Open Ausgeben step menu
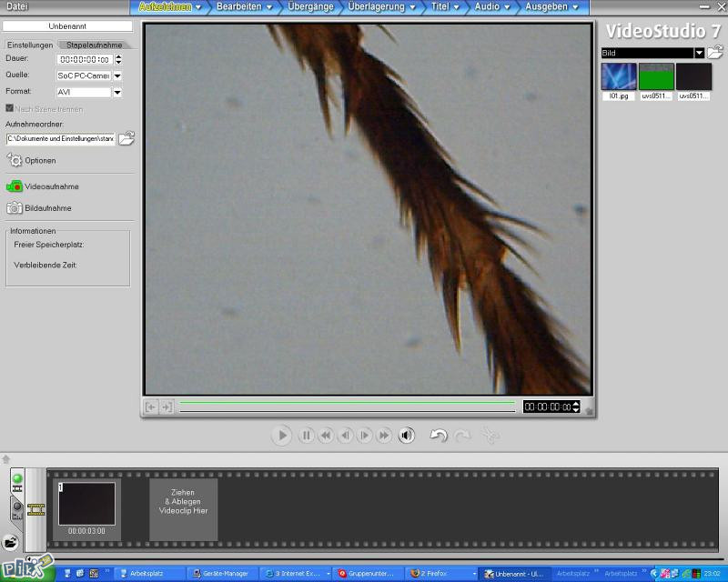728x582 pixels. (x=551, y=7)
